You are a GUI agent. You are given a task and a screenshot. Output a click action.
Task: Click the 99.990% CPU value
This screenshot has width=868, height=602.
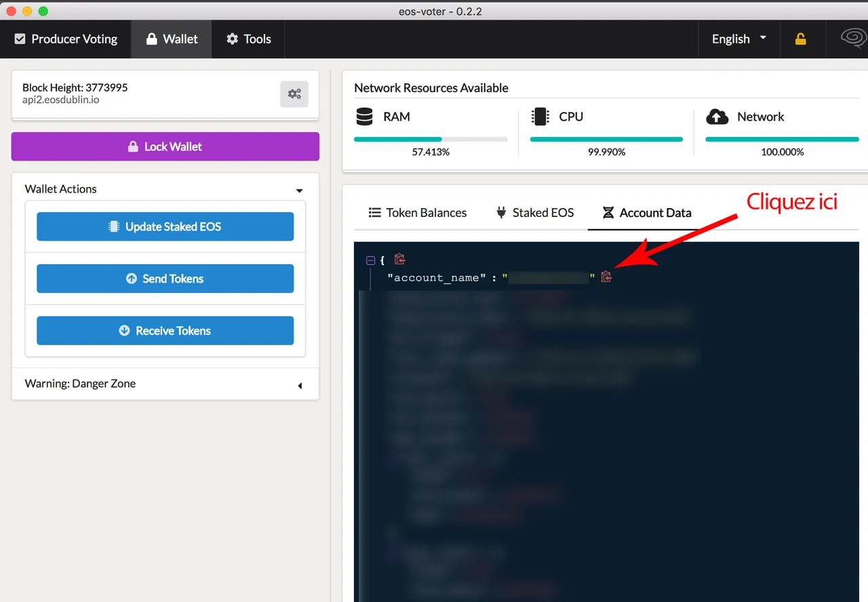click(606, 152)
